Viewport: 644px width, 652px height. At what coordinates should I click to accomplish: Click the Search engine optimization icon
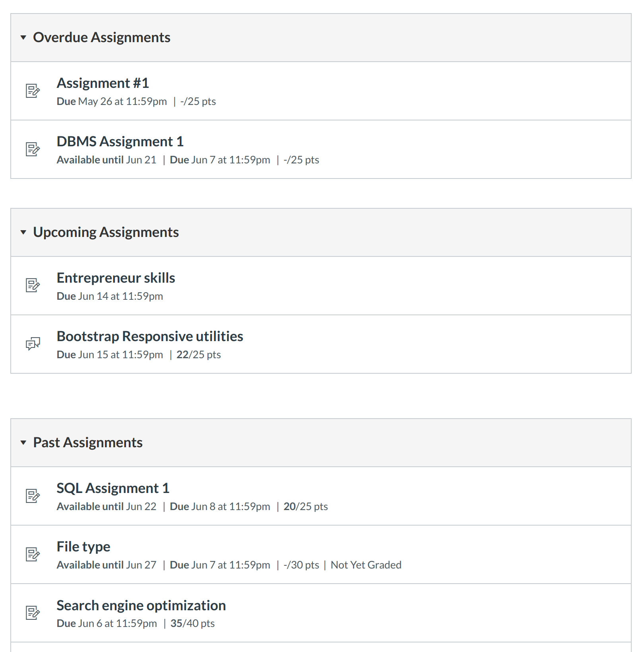tap(33, 613)
